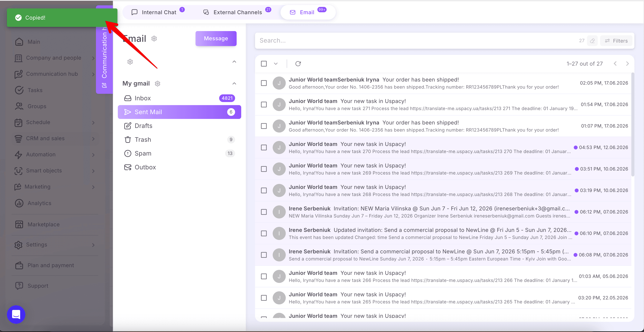644x332 pixels.
Task: Expand CRM and sales submenu
Action: (93, 139)
